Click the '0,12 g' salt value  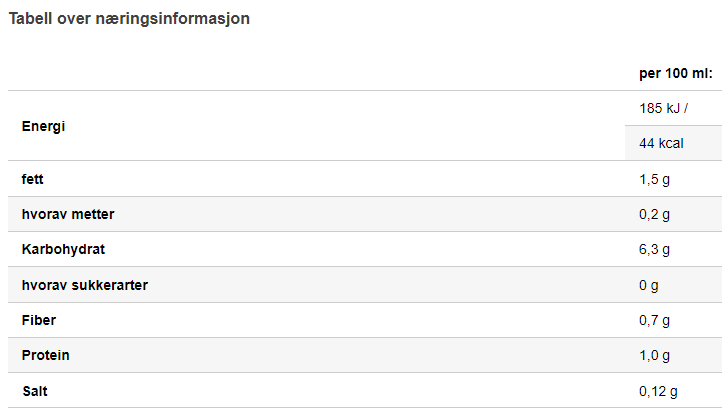tap(658, 391)
